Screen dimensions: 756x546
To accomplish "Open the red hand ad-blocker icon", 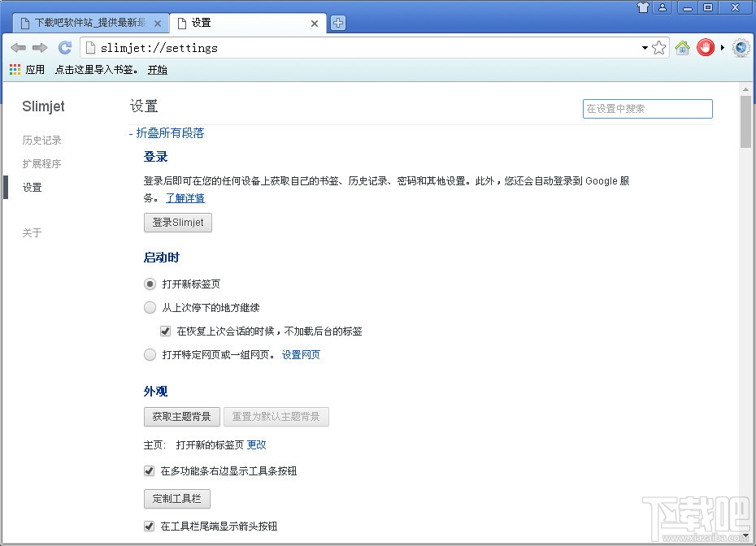I will pos(705,47).
